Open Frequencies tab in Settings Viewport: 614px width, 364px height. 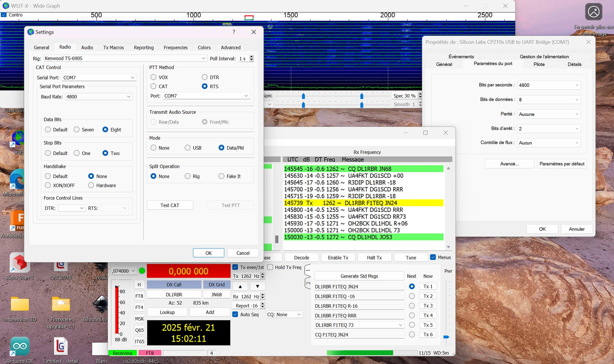tap(176, 47)
